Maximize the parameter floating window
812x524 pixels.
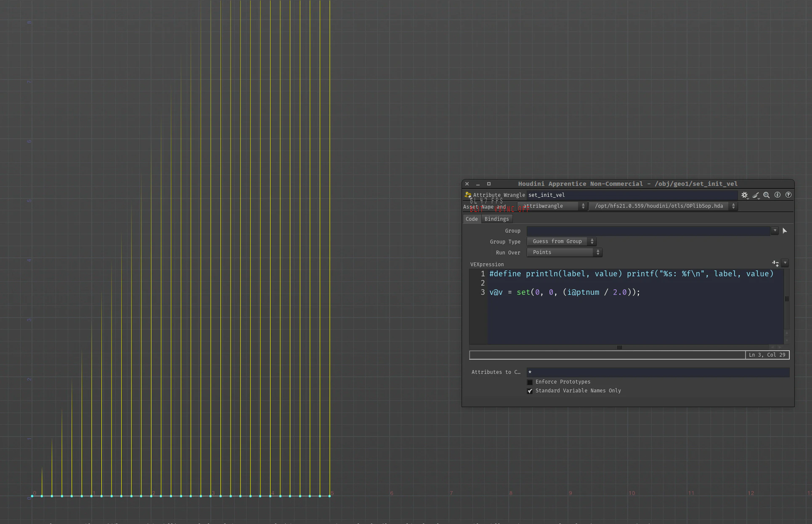click(x=489, y=184)
